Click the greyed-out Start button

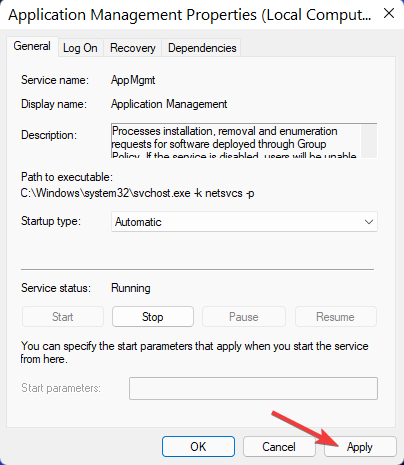[x=63, y=317]
